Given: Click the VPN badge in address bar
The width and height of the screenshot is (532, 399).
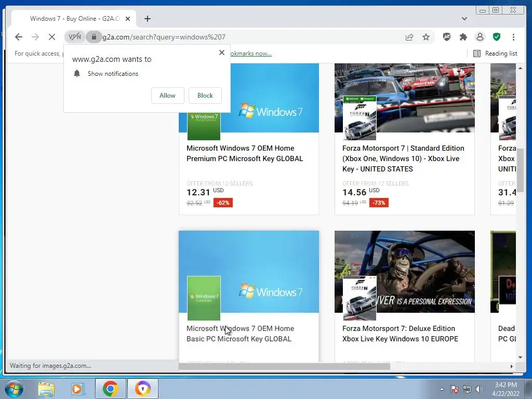Looking at the screenshot, I should (x=75, y=37).
